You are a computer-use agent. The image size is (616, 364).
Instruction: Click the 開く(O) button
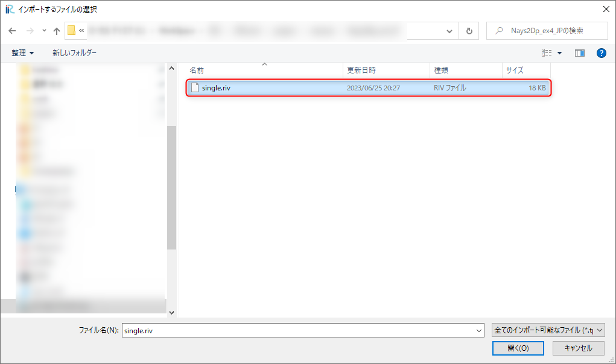(x=518, y=348)
